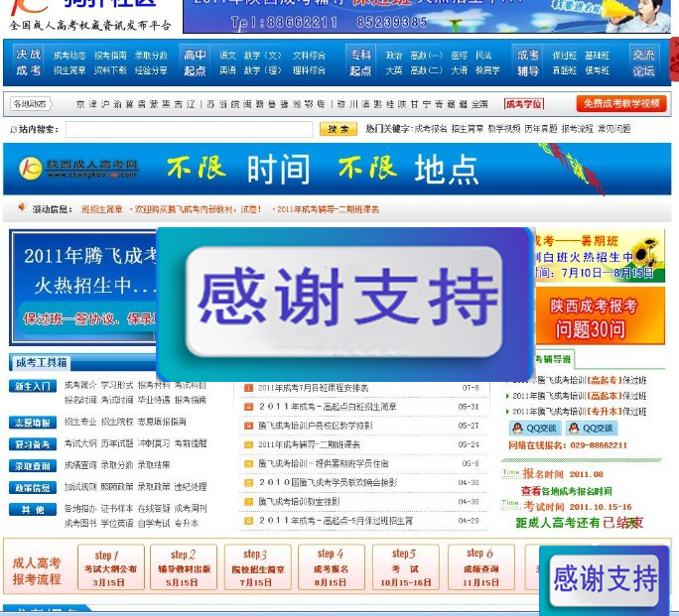Click the 复习备考 blue label
This screenshot has width=679, height=616.
tap(33, 444)
